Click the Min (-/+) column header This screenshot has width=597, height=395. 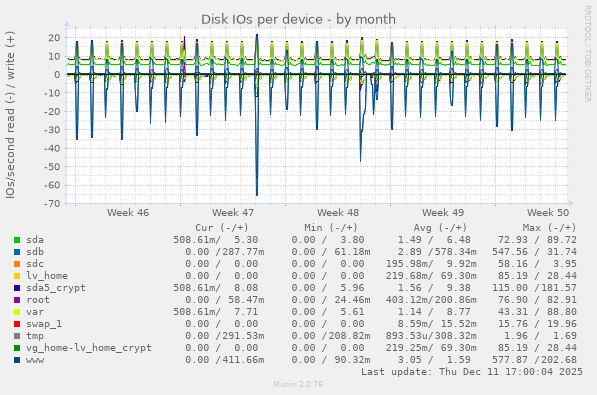coord(331,228)
